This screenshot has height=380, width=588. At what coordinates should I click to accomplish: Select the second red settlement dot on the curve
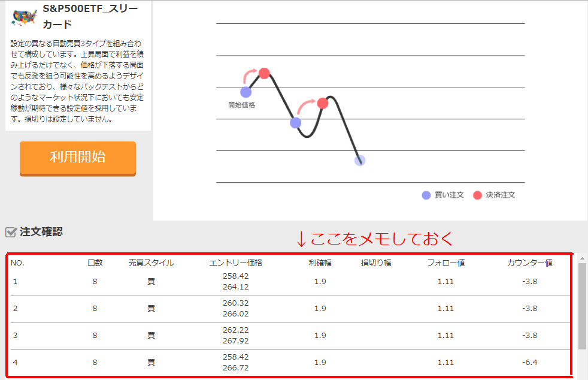(x=323, y=103)
